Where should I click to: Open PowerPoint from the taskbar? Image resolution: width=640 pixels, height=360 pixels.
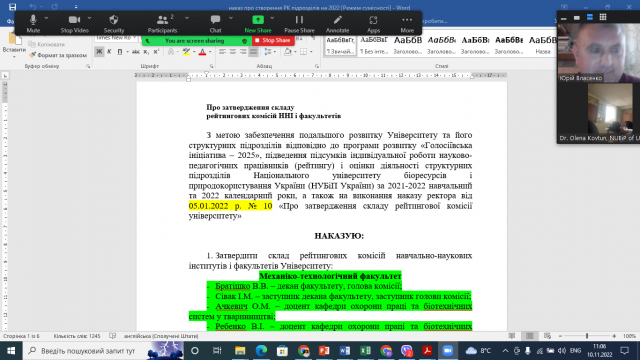(324, 351)
